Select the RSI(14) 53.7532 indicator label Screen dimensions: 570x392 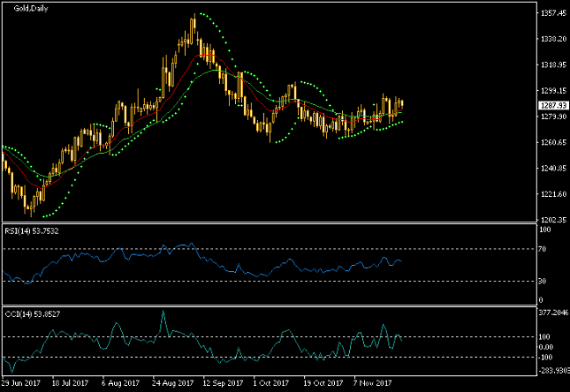[x=32, y=231]
